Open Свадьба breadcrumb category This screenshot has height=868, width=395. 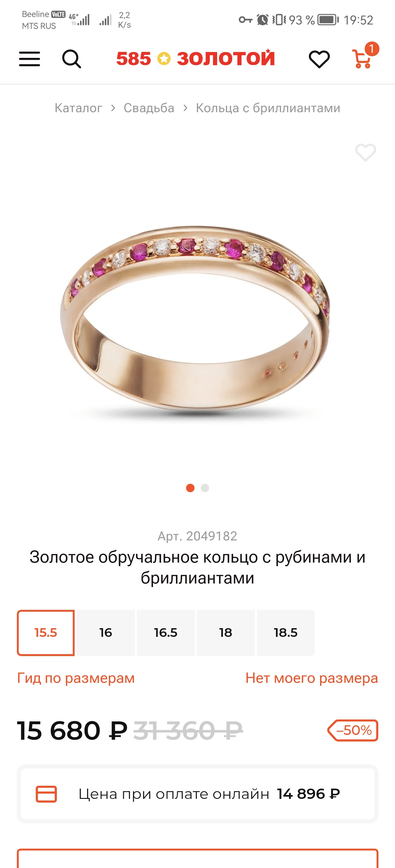pyautogui.click(x=149, y=108)
